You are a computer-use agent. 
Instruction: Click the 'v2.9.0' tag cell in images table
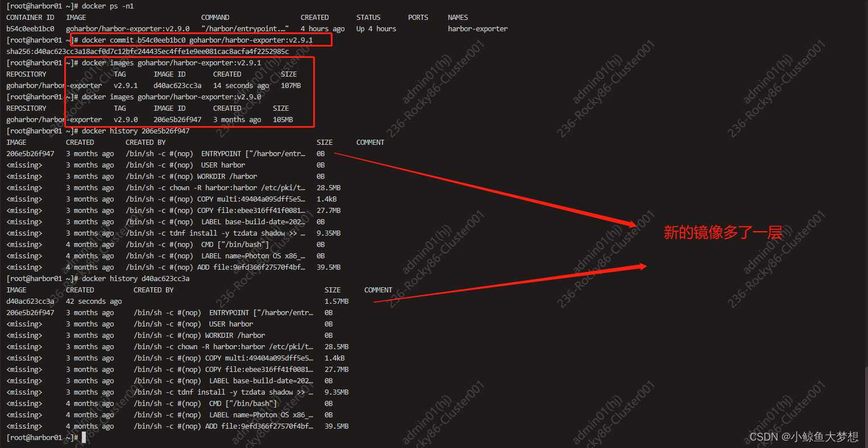(126, 120)
